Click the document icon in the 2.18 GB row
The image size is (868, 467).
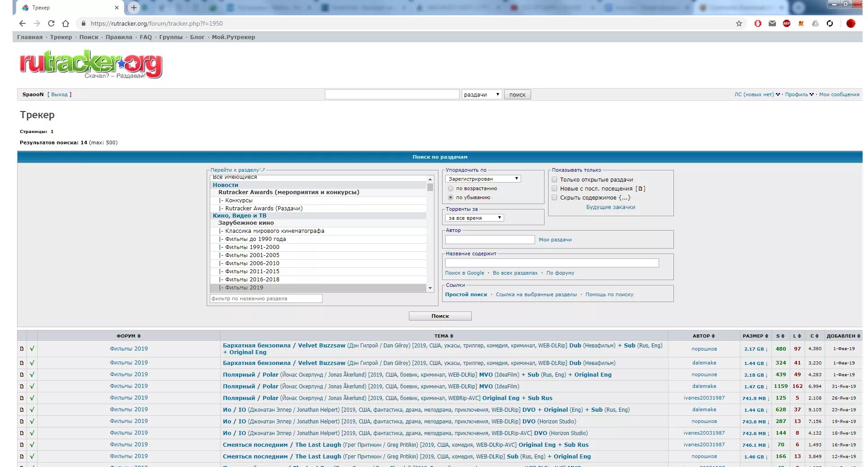(22, 375)
